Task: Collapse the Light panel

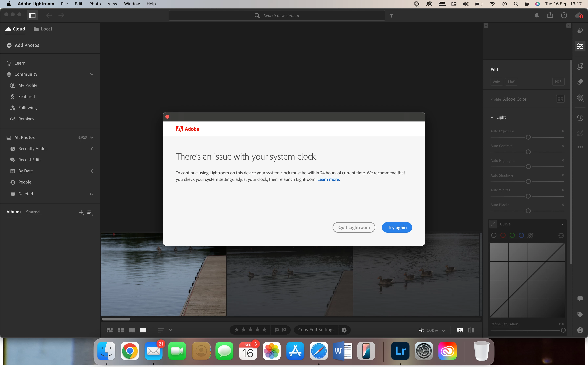Action: 492,117
